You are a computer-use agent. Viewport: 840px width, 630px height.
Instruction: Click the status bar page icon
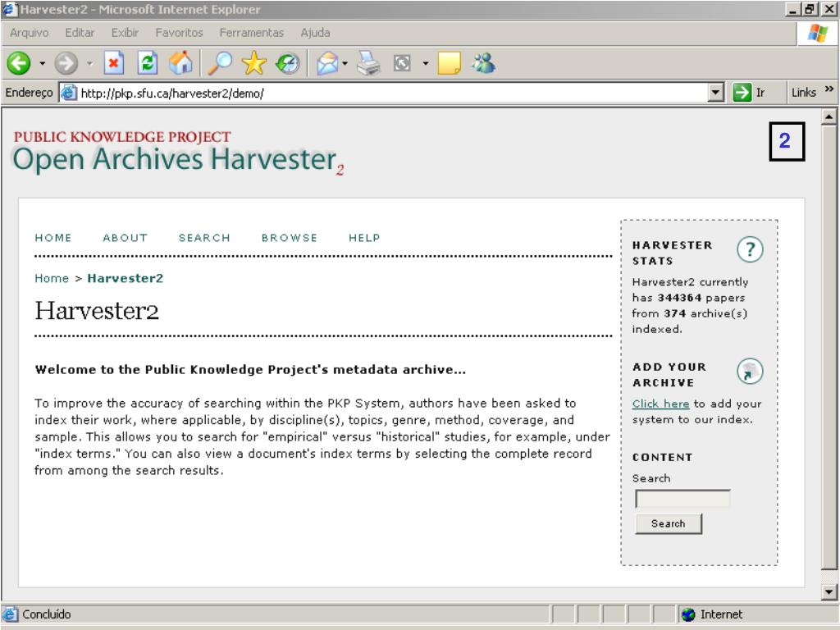pyautogui.click(x=10, y=614)
